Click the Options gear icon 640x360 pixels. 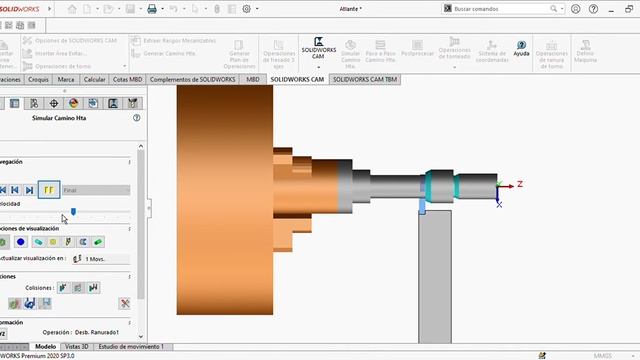pos(247,9)
